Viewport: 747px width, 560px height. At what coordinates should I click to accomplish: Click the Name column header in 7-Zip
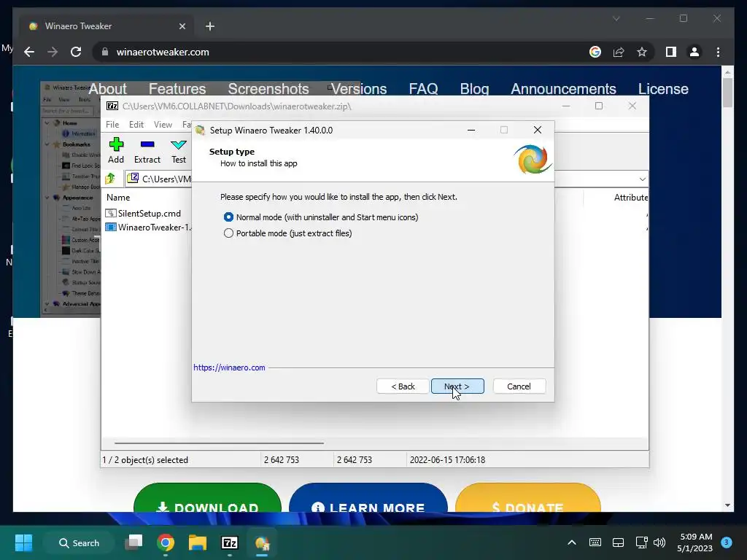point(118,197)
